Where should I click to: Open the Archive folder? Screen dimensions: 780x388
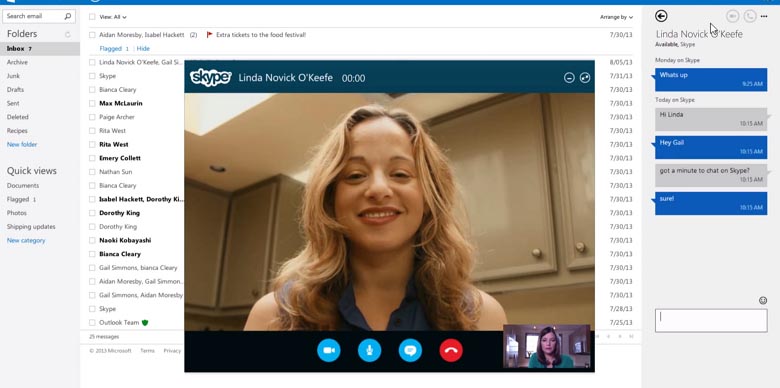coord(17,62)
